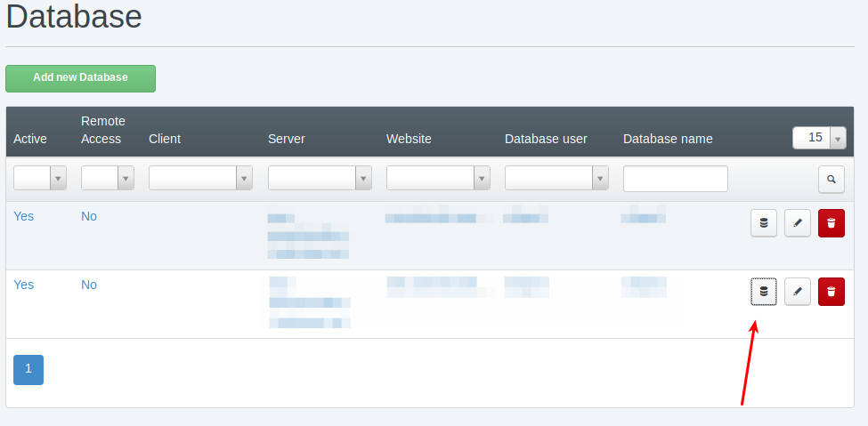Image resolution: width=868 pixels, height=426 pixels.
Task: Open database admin icon in first row
Action: pyautogui.click(x=764, y=223)
